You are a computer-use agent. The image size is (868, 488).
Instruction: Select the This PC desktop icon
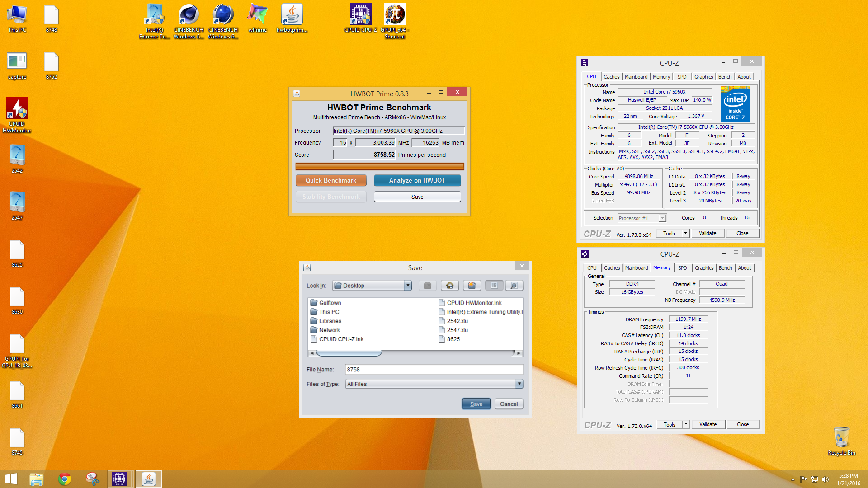pyautogui.click(x=17, y=18)
